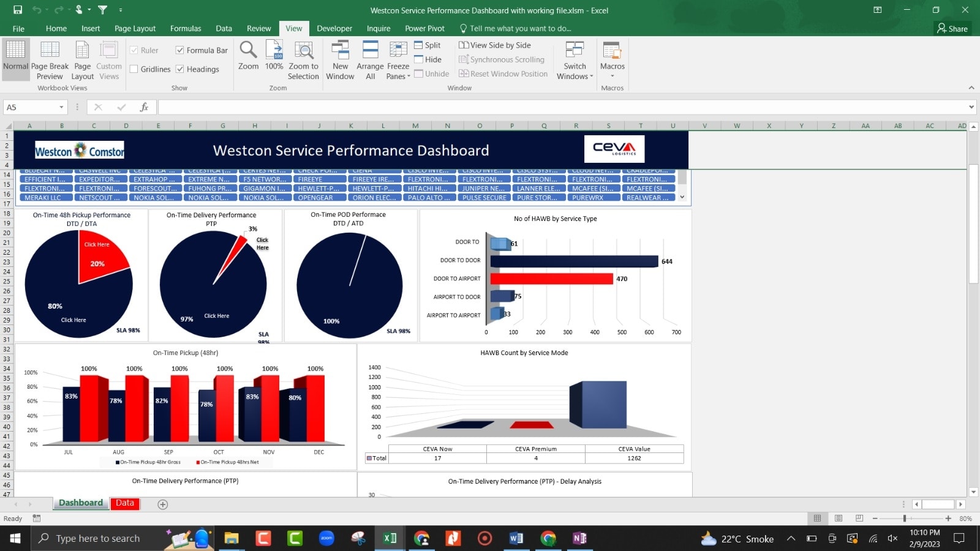980x551 pixels.
Task: Click the Windows Start button
Action: (15, 538)
